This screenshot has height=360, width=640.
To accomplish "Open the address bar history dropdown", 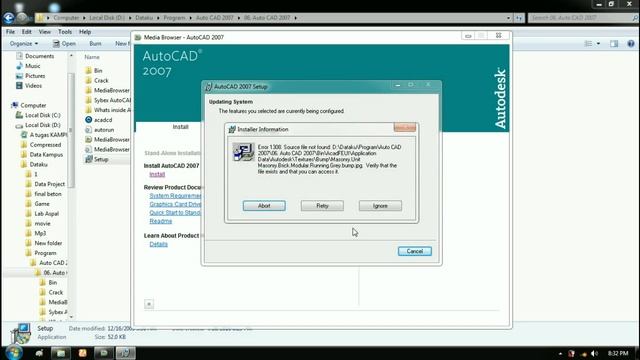I will tap(508, 18).
